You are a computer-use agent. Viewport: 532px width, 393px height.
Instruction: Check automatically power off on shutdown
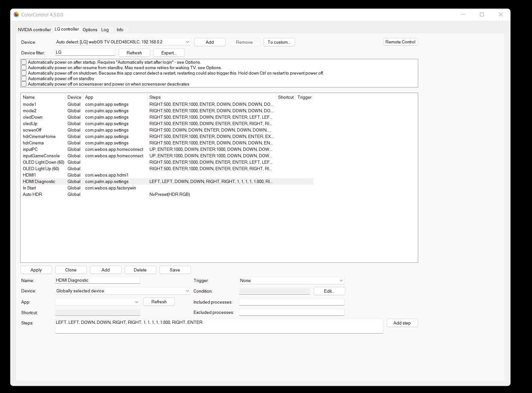coord(24,73)
